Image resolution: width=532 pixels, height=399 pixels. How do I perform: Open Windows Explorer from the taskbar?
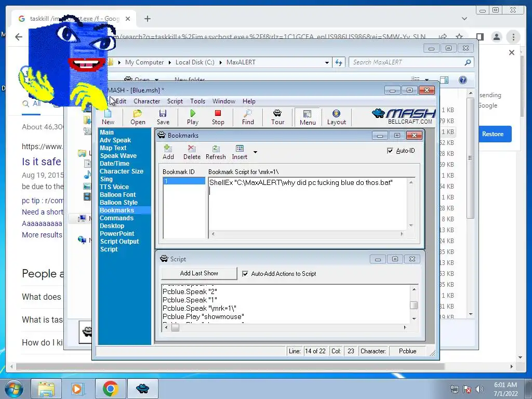point(46,389)
